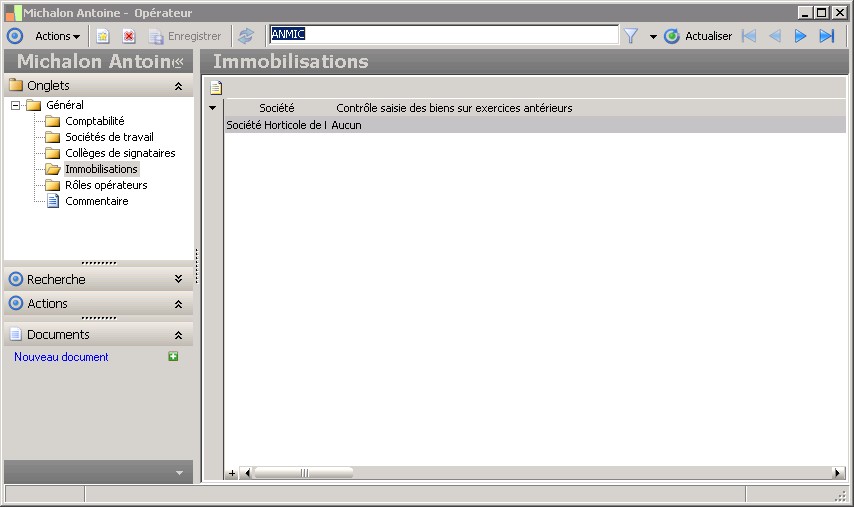
Task: Click the plus button at grid bottom
Action: (x=231, y=473)
